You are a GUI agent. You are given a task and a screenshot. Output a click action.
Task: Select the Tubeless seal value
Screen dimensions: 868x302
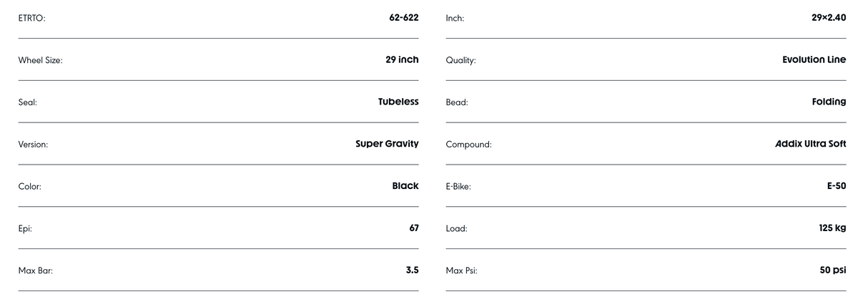[398, 102]
